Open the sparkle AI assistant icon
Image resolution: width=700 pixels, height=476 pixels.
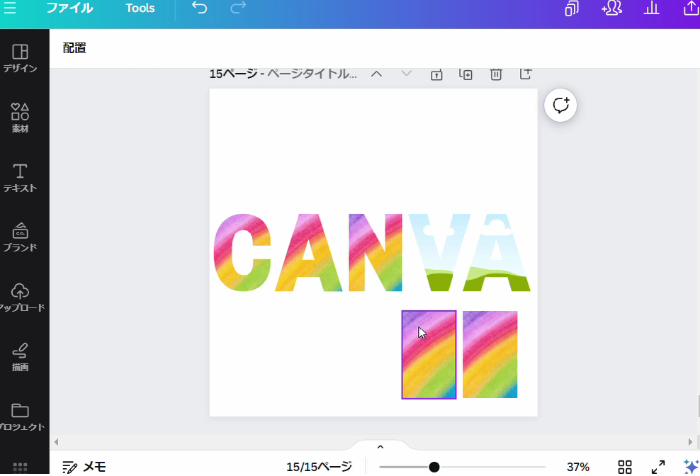692,467
